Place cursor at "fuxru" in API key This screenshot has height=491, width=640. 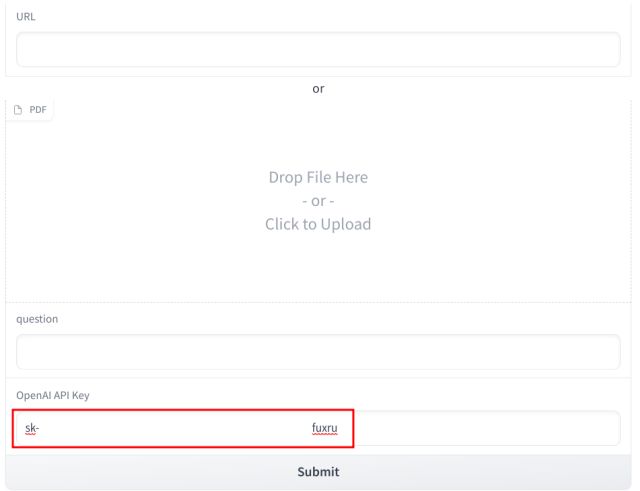click(x=325, y=428)
